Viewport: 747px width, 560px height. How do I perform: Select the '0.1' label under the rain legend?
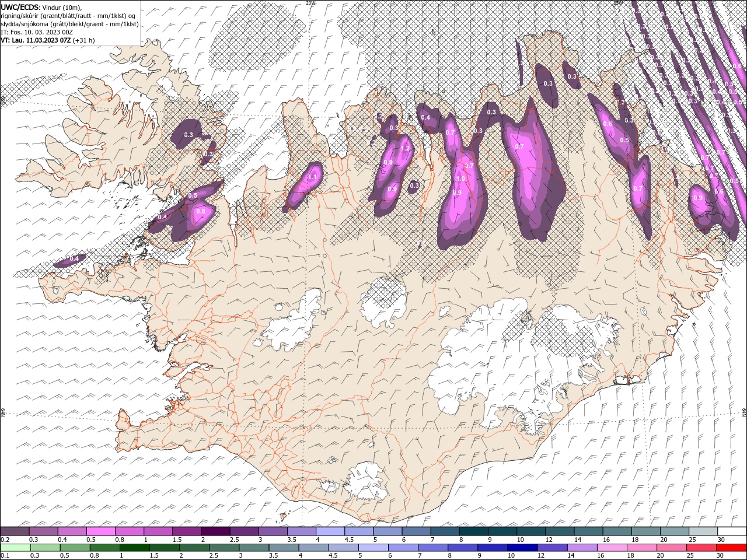[x=5, y=556]
